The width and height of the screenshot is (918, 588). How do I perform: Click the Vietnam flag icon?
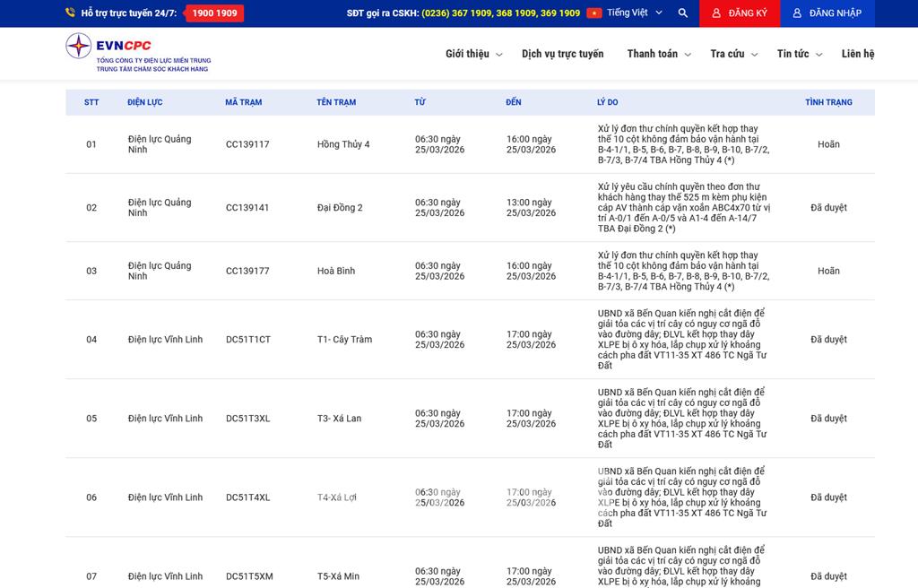coord(593,13)
